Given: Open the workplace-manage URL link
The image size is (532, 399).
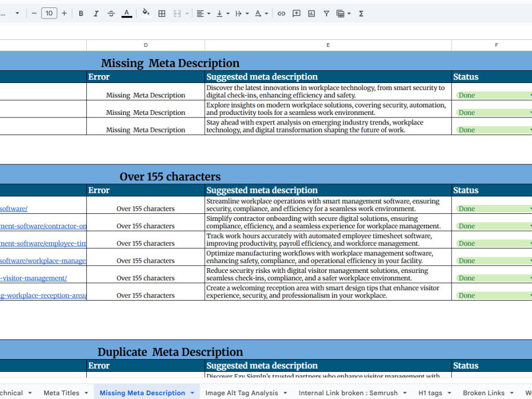Looking at the screenshot, I should click(43, 261).
